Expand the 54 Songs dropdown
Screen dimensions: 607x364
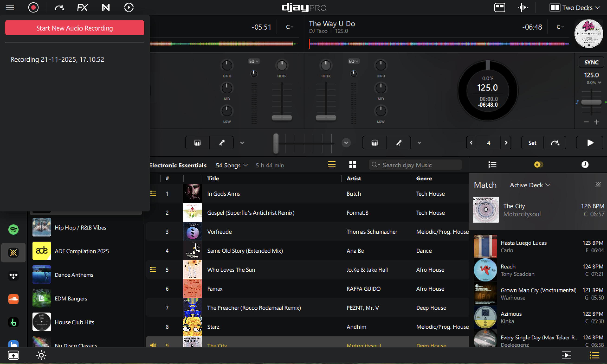point(232,165)
